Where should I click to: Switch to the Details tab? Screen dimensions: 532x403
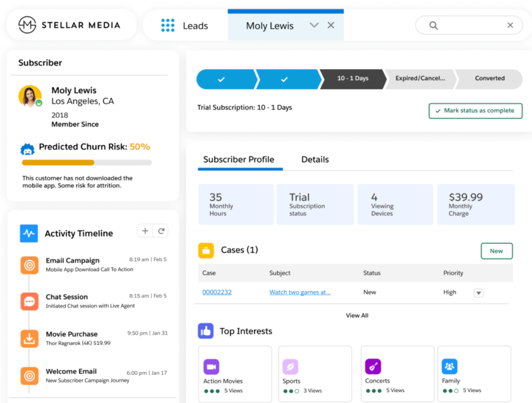pyautogui.click(x=315, y=159)
